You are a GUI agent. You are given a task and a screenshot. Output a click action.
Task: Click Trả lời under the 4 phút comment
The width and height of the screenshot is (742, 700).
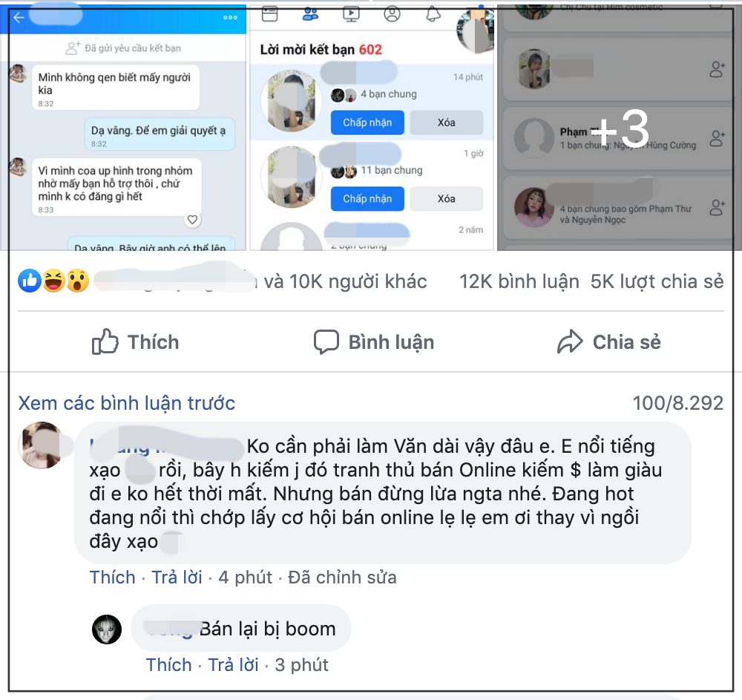click(177, 578)
